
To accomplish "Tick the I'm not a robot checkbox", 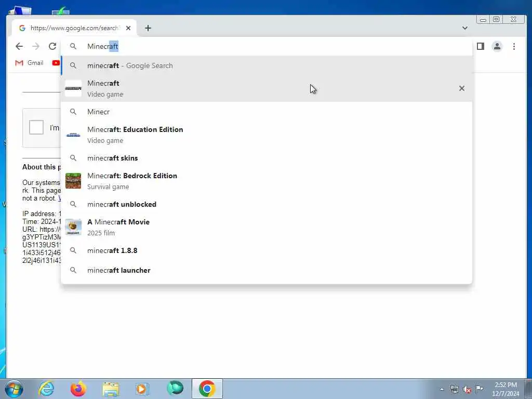I will pos(36,128).
